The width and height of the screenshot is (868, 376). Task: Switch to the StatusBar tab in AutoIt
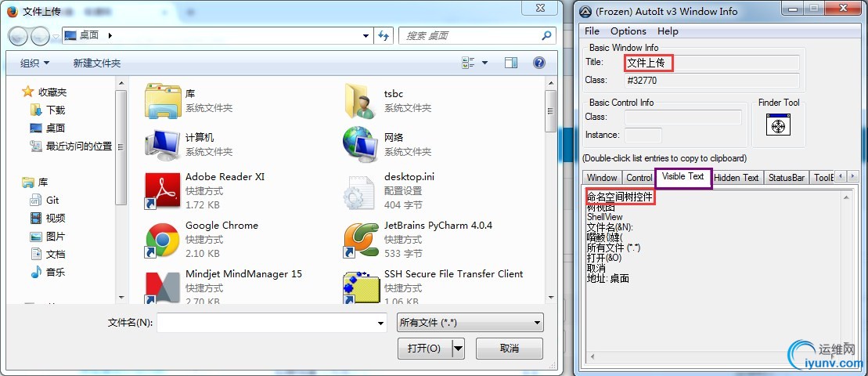(x=786, y=178)
